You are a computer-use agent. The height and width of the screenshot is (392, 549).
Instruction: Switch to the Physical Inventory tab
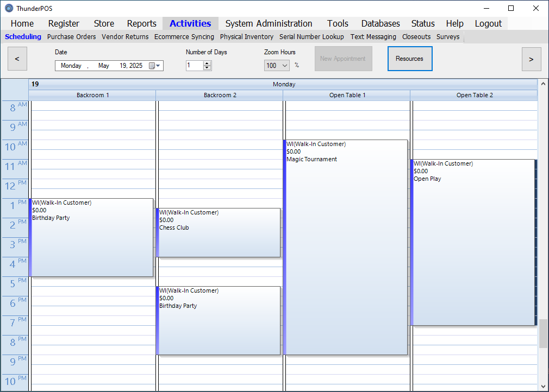tap(246, 37)
